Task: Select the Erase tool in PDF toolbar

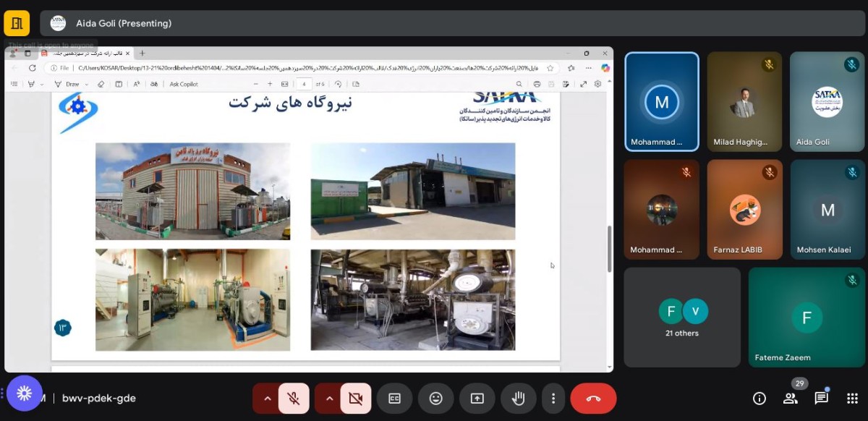Action: point(101,84)
